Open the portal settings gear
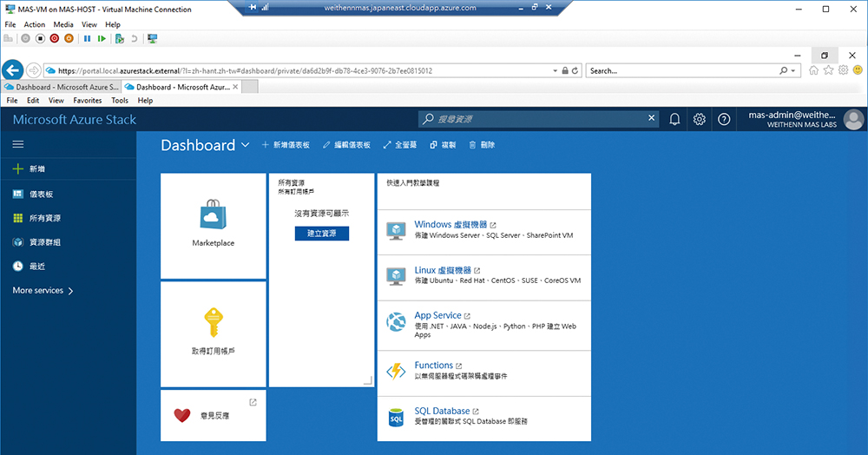 click(699, 119)
